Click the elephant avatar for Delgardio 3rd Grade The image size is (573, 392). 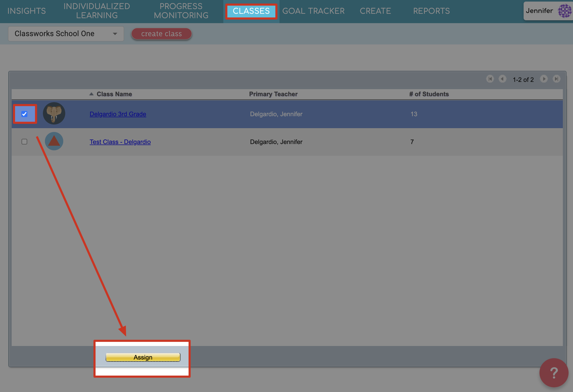pyautogui.click(x=54, y=114)
